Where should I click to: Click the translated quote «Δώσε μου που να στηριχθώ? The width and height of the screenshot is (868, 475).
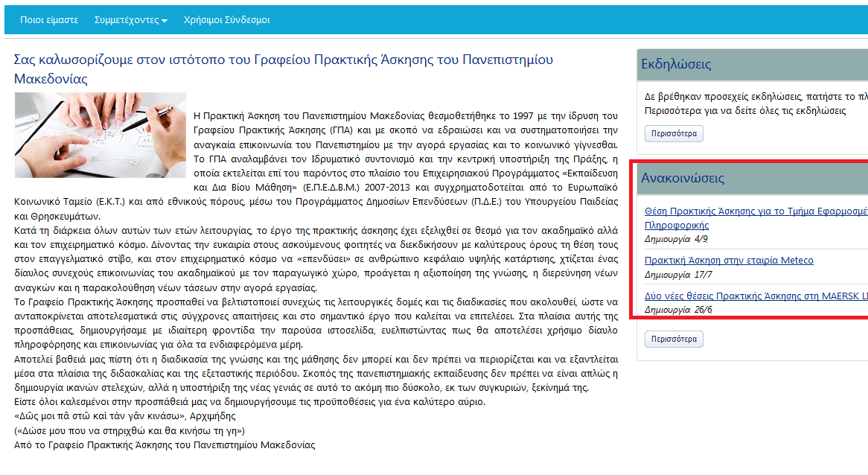tap(130, 431)
